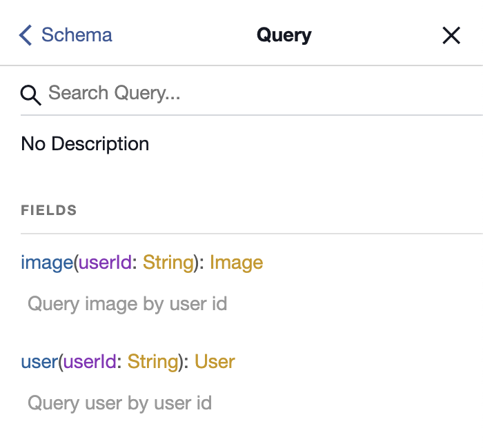Click the Query panel title
Image resolution: width=483 pixels, height=448 pixels.
[284, 35]
